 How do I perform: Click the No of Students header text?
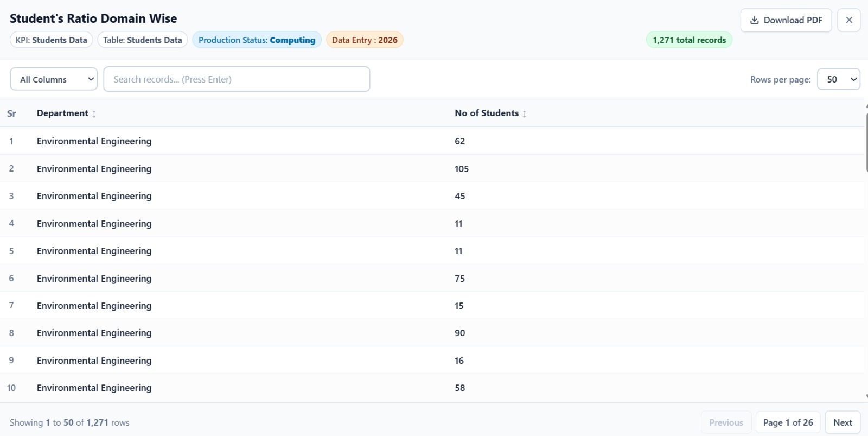[x=487, y=113]
